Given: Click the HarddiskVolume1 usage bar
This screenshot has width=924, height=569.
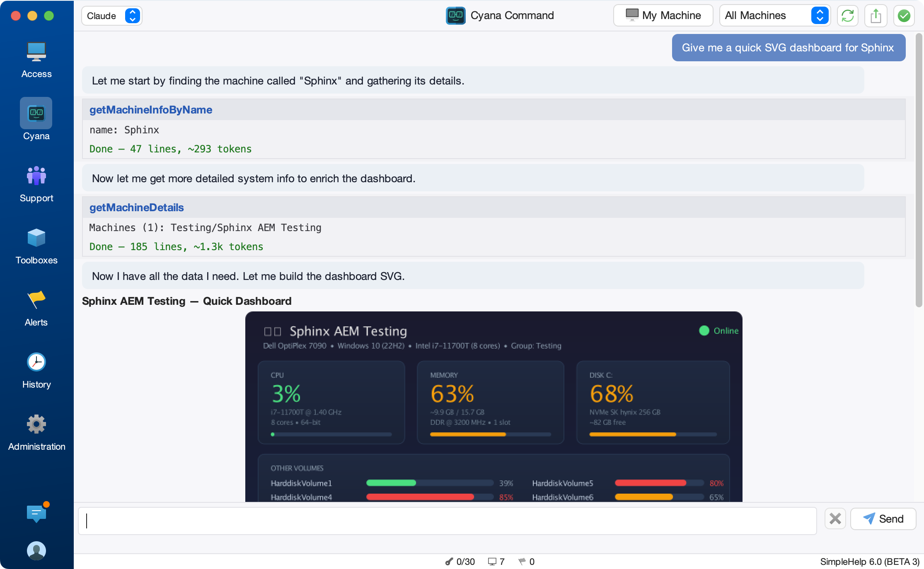Looking at the screenshot, I should [429, 483].
